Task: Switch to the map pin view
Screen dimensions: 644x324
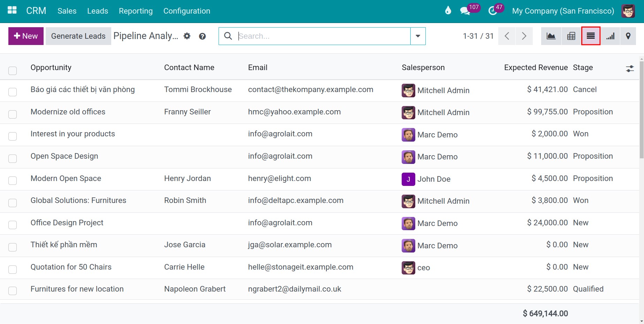Action: pos(628,36)
